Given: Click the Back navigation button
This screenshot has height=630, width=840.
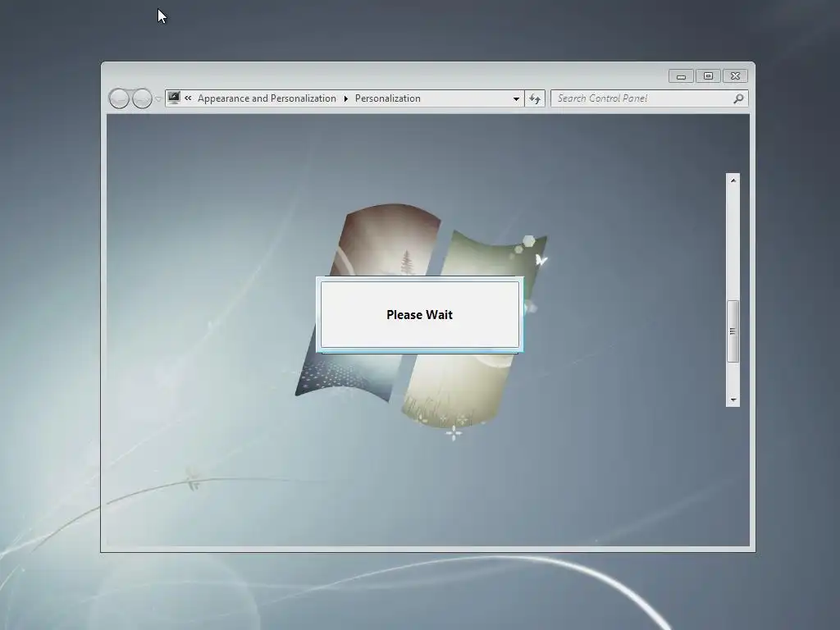Looking at the screenshot, I should pyautogui.click(x=119, y=98).
